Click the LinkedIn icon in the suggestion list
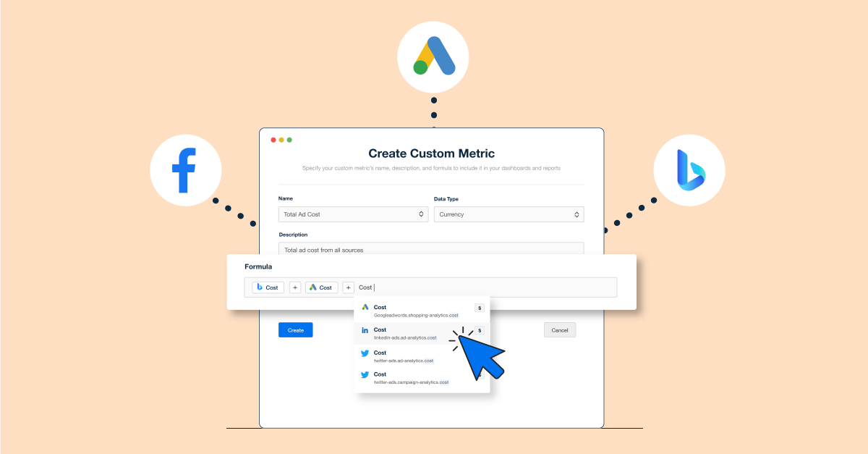Screen dimensions: 868x454 [x=366, y=330]
